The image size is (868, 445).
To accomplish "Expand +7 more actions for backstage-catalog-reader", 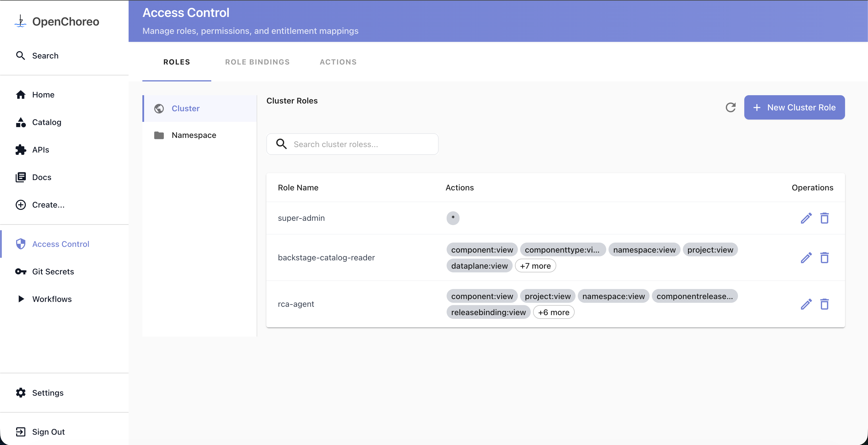I will 535,266.
